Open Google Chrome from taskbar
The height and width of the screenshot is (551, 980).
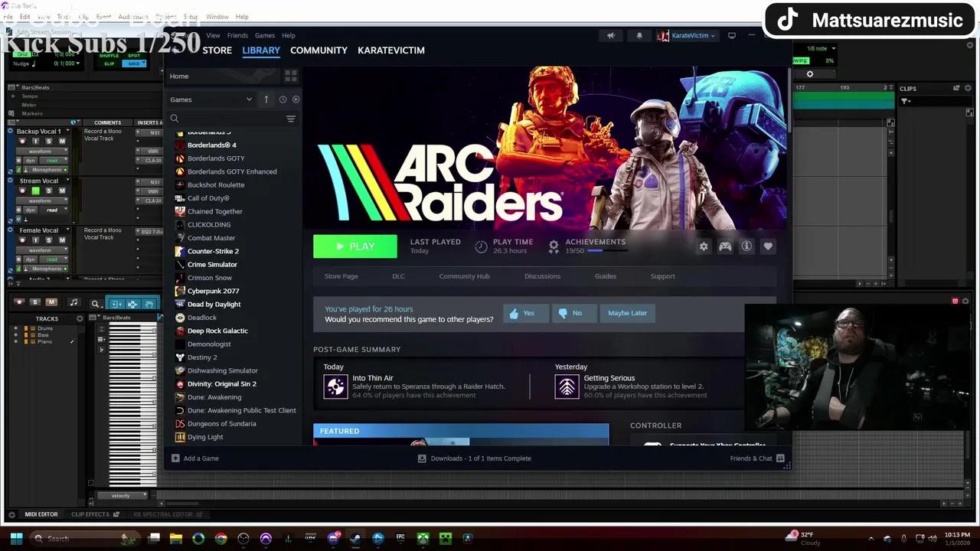click(x=220, y=538)
